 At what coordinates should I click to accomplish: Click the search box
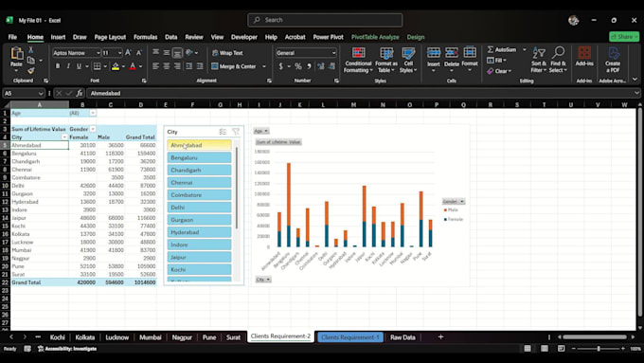tap(325, 20)
